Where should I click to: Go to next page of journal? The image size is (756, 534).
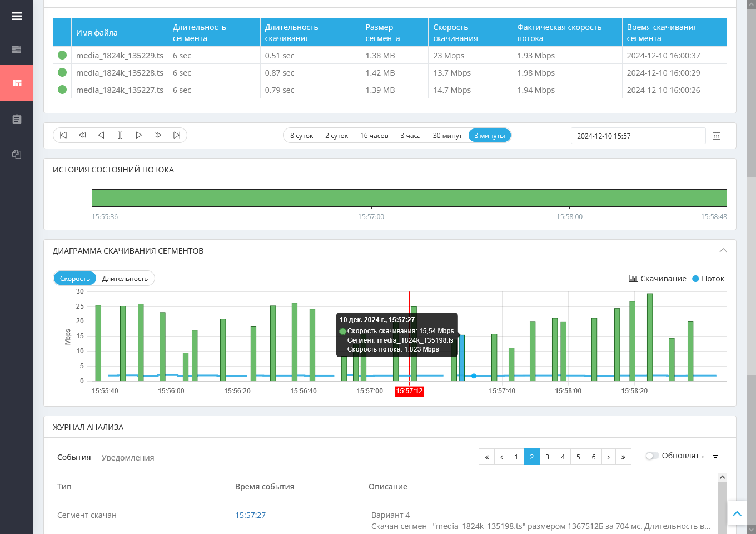609,457
